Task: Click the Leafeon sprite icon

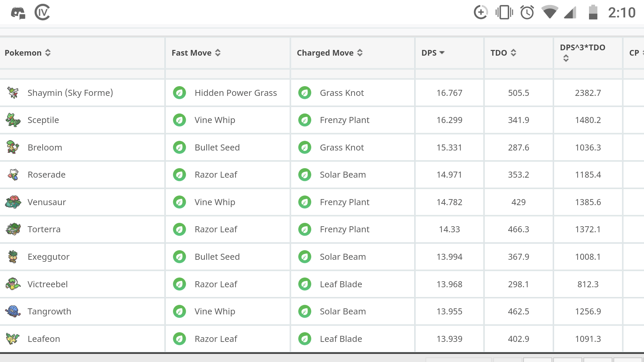Action: pyautogui.click(x=13, y=339)
